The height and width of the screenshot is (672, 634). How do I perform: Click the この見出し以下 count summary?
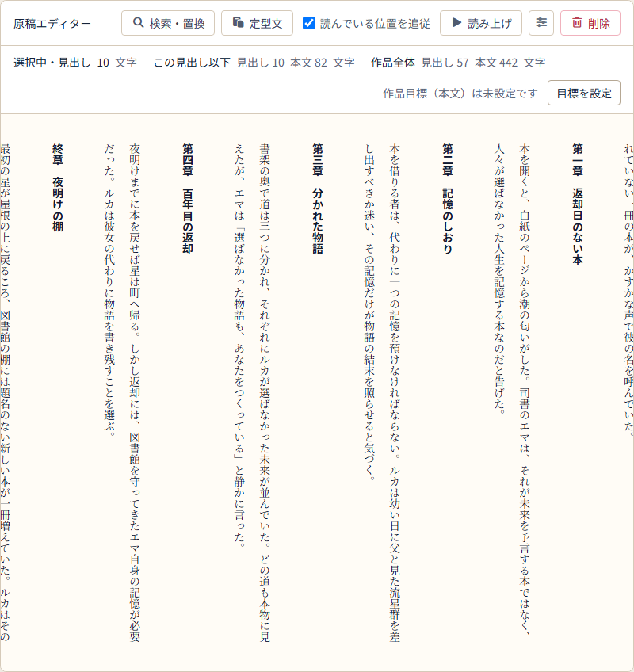point(254,63)
